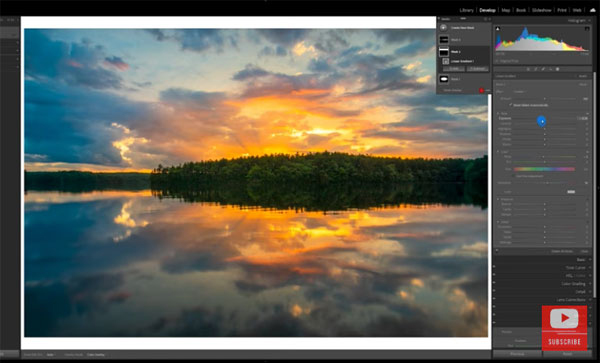The width and height of the screenshot is (600, 363).
Task: Click the Create New Mask plus icon
Action: (443, 28)
